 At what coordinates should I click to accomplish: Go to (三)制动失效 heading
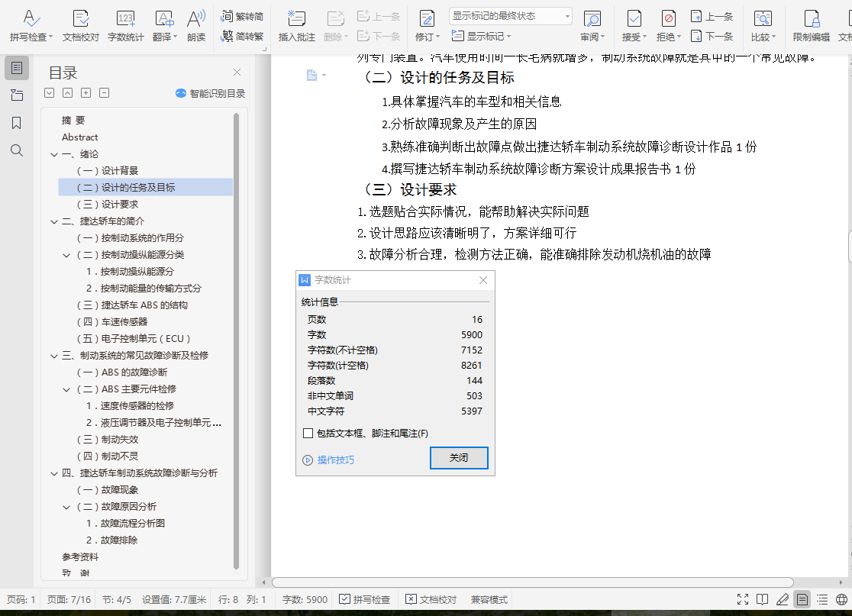(108, 440)
